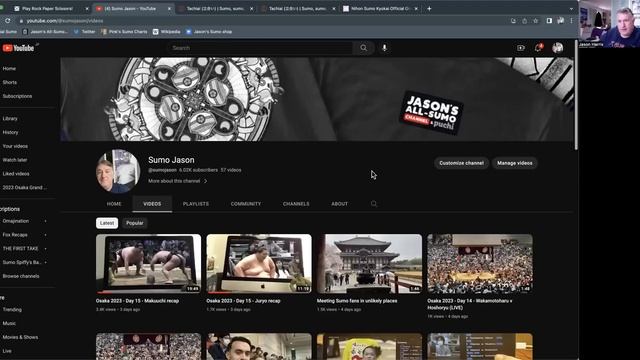
Task: Open Jason's Sumo shop bookmark
Action: pyautogui.click(x=209, y=31)
